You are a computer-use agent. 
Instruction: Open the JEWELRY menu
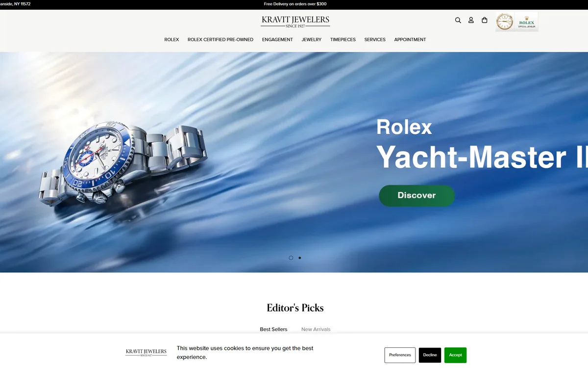coord(312,40)
